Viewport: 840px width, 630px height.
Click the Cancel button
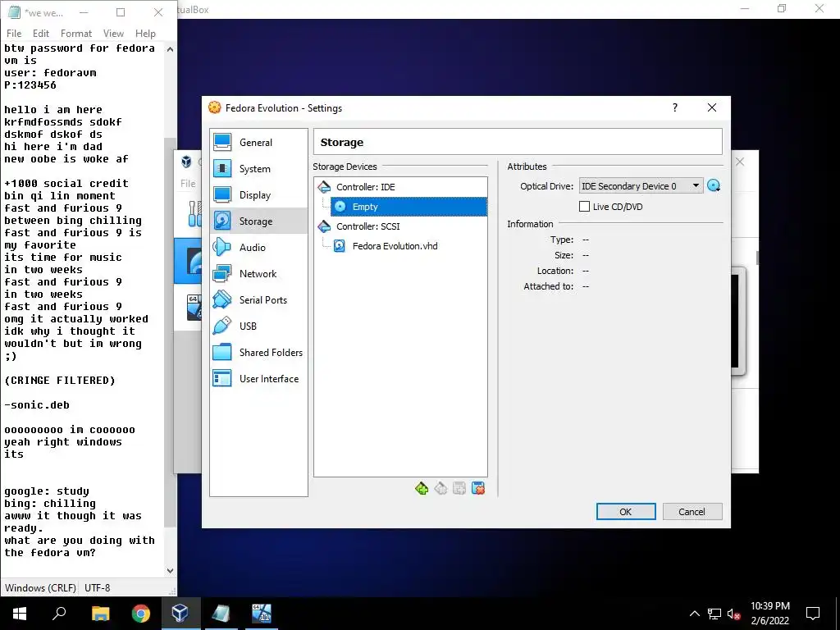tap(692, 512)
